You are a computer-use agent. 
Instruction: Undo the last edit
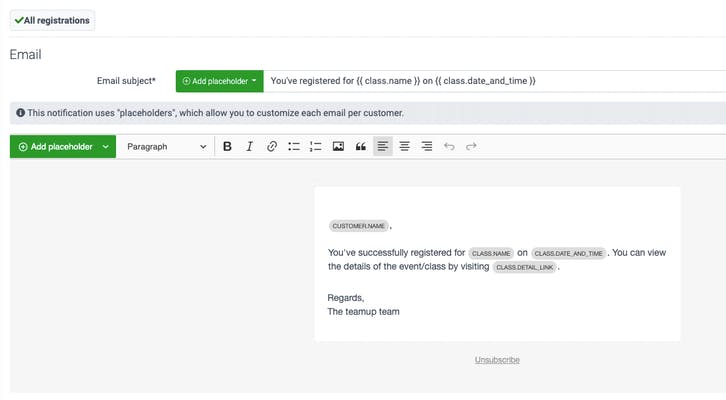click(x=449, y=147)
